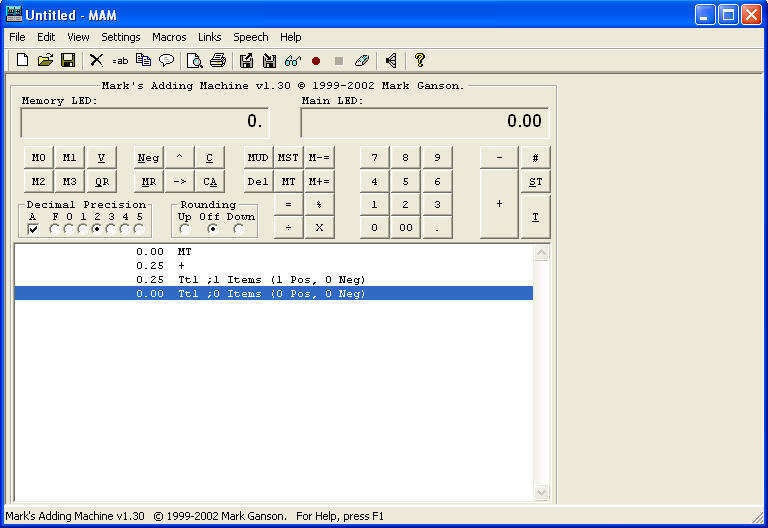This screenshot has height=528, width=768.
Task: Click the M3 memory button
Action: click(x=69, y=182)
